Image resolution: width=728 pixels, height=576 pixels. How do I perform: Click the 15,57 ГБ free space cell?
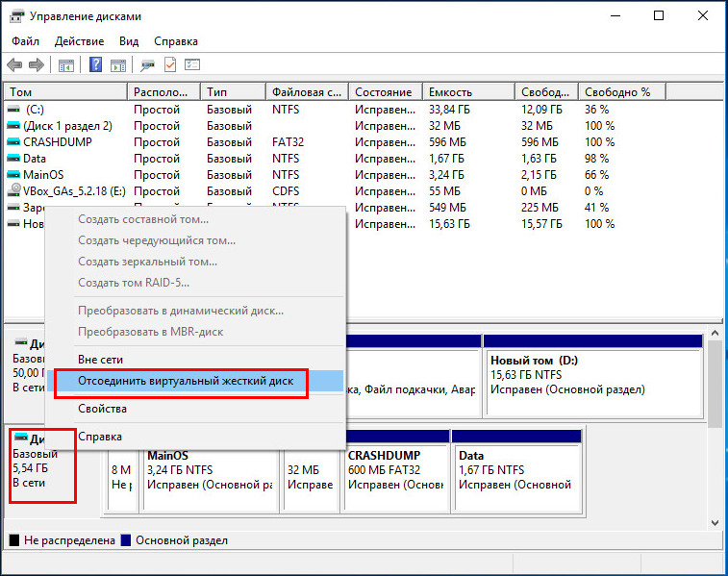[541, 224]
